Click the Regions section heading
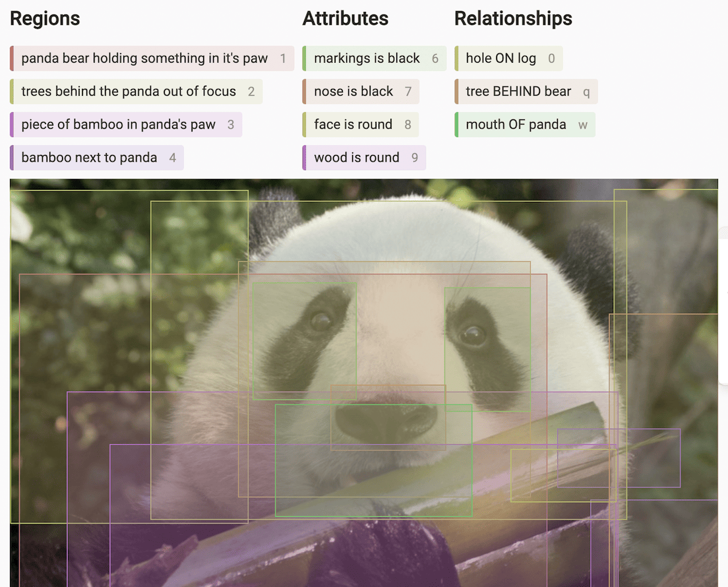728x587 pixels. coord(44,18)
